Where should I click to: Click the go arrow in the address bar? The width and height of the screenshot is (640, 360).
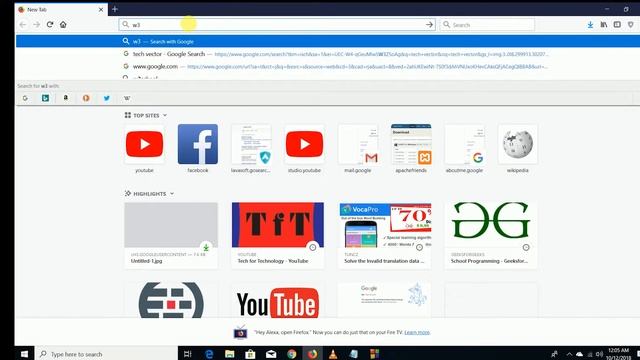[429, 25]
